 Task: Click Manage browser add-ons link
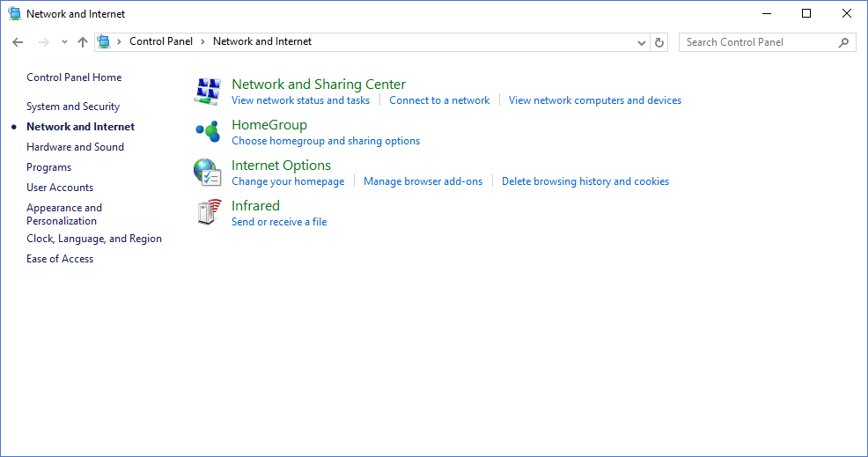[x=423, y=181]
